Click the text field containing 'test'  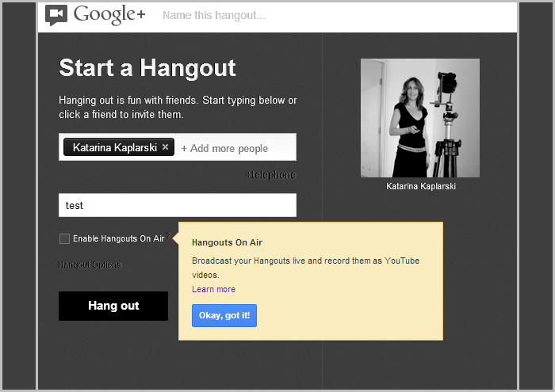coord(178,205)
